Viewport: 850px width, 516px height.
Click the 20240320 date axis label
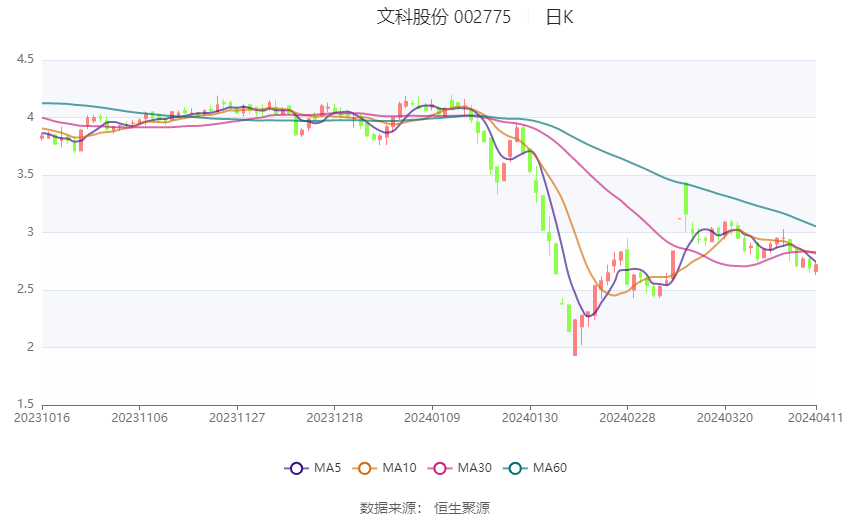tap(725, 418)
